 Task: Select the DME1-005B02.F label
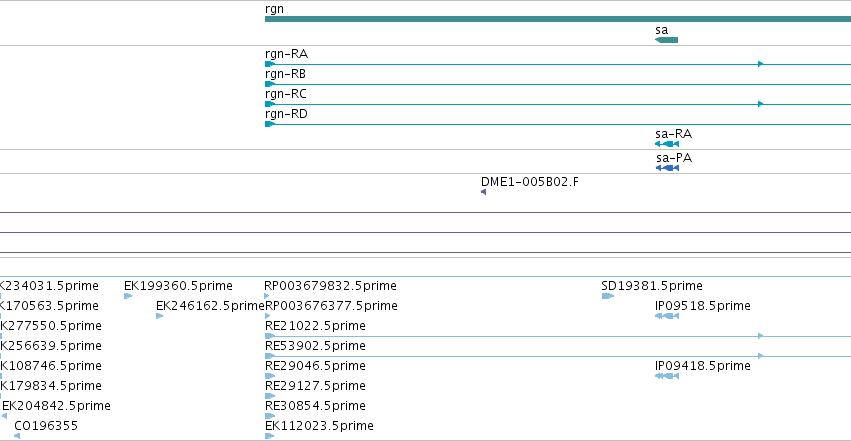pos(530,182)
